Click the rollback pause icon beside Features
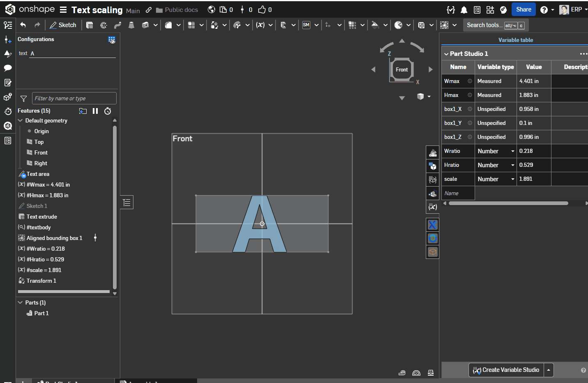 (95, 111)
